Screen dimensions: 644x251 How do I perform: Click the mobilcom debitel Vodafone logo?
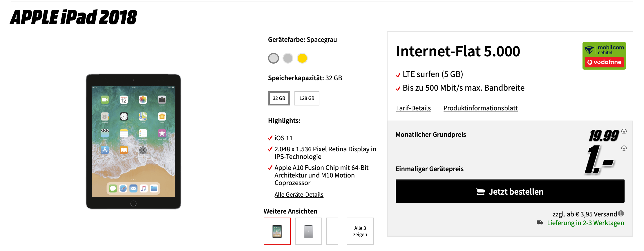[604, 55]
